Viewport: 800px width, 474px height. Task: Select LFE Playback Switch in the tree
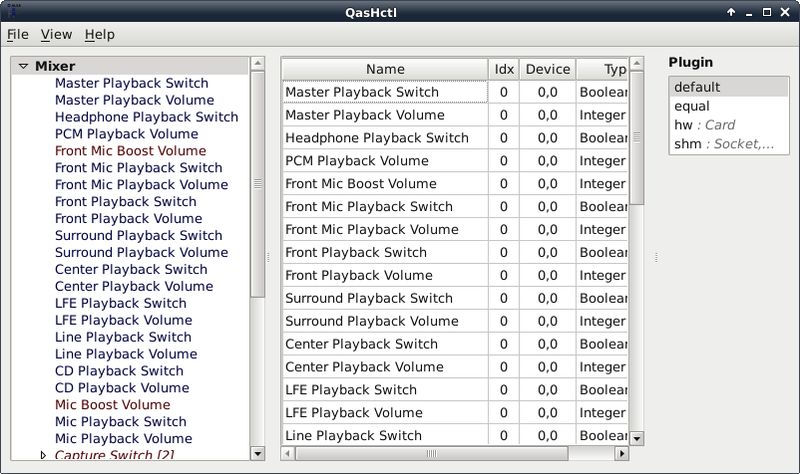click(x=121, y=303)
